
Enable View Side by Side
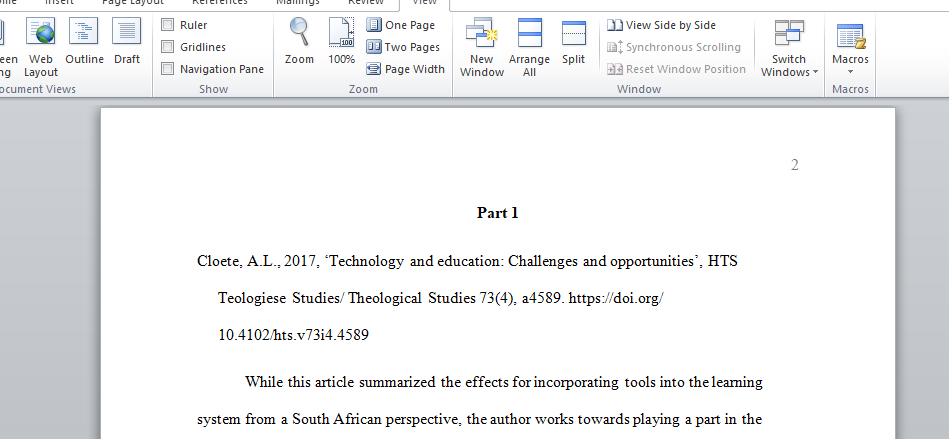click(x=662, y=25)
